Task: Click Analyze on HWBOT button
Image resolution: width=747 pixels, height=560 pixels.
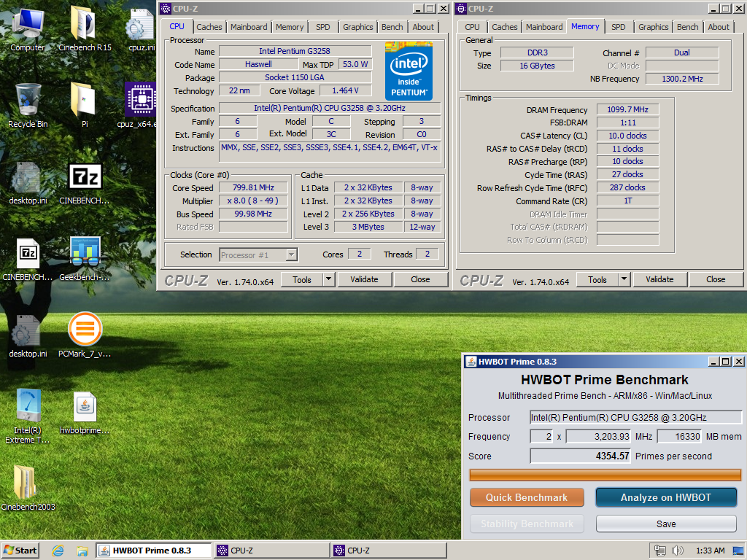Action: (x=666, y=497)
